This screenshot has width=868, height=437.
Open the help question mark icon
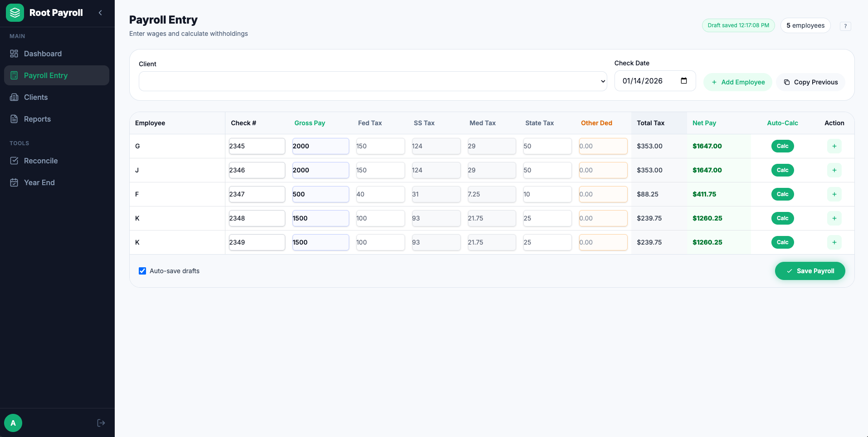(x=845, y=26)
